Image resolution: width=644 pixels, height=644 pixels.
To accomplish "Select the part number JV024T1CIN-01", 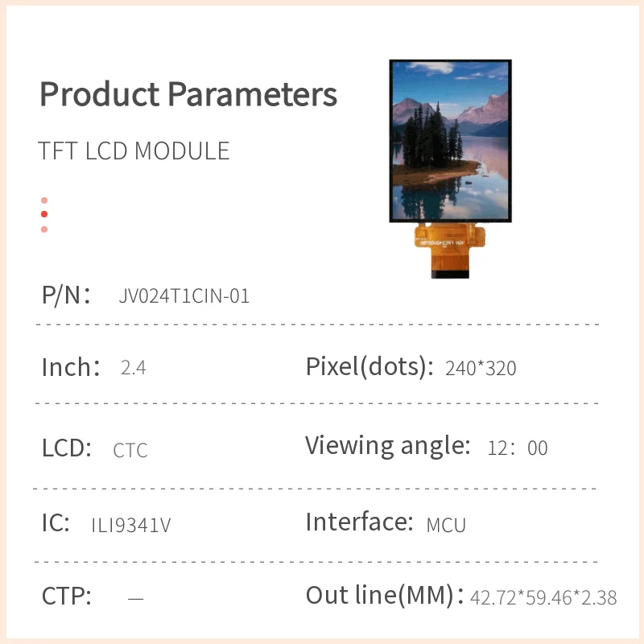I will [184, 296].
